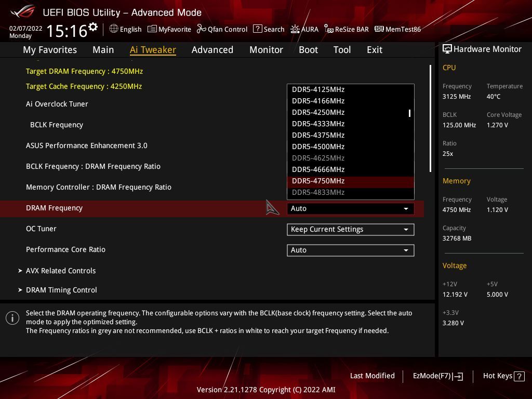
Task: Change language via English label
Action: click(x=130, y=30)
